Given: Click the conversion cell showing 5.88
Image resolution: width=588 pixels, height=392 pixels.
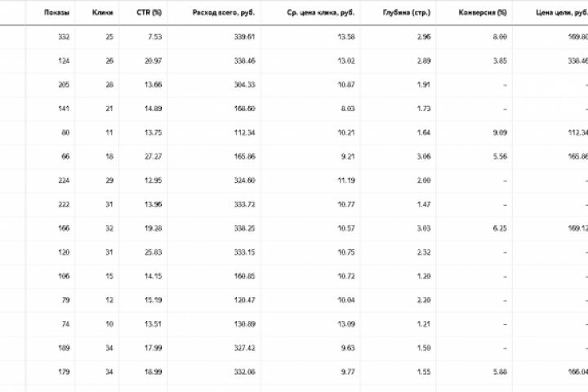Looking at the screenshot, I should 499,372.
